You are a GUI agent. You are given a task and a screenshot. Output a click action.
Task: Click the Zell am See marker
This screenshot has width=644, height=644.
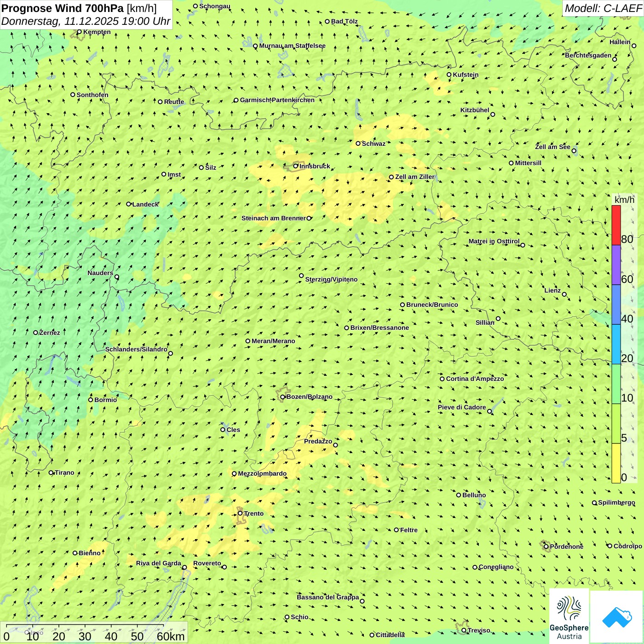point(574,150)
